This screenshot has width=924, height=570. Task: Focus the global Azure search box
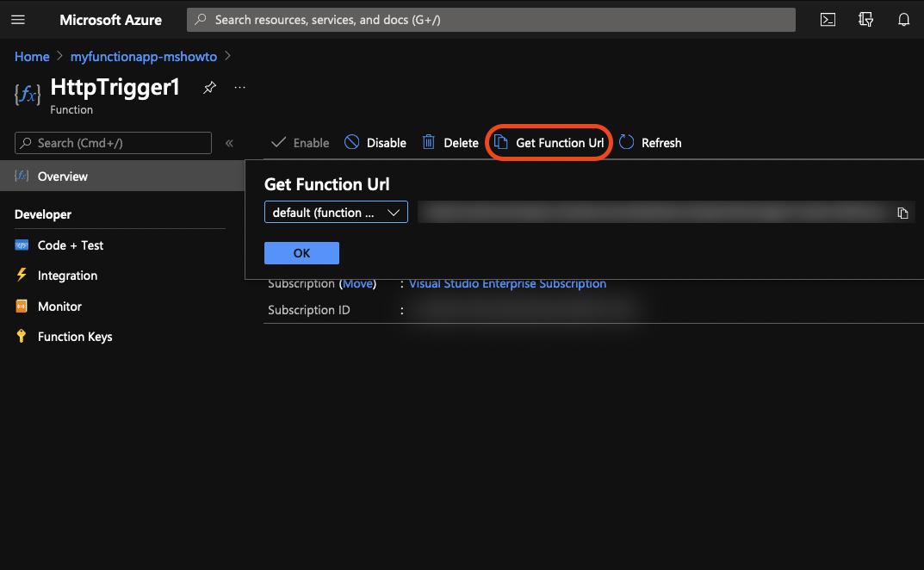click(x=491, y=20)
